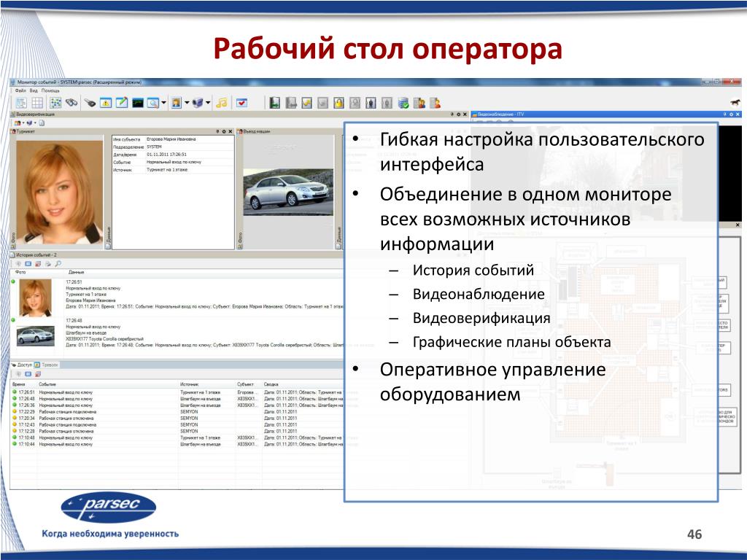This screenshot has height=560, width=747.
Task: Click the key icon beside the binoculars
Action: tap(90, 102)
